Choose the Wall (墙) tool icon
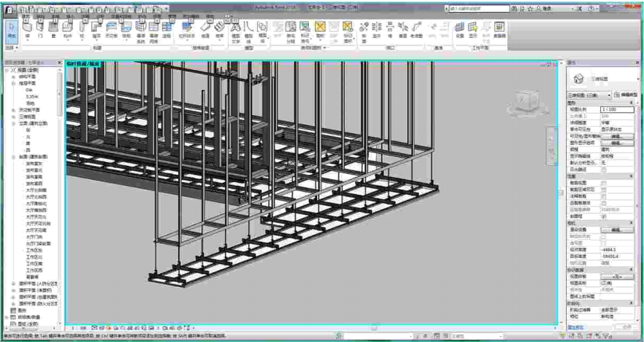The width and height of the screenshot is (644, 342). [27, 27]
